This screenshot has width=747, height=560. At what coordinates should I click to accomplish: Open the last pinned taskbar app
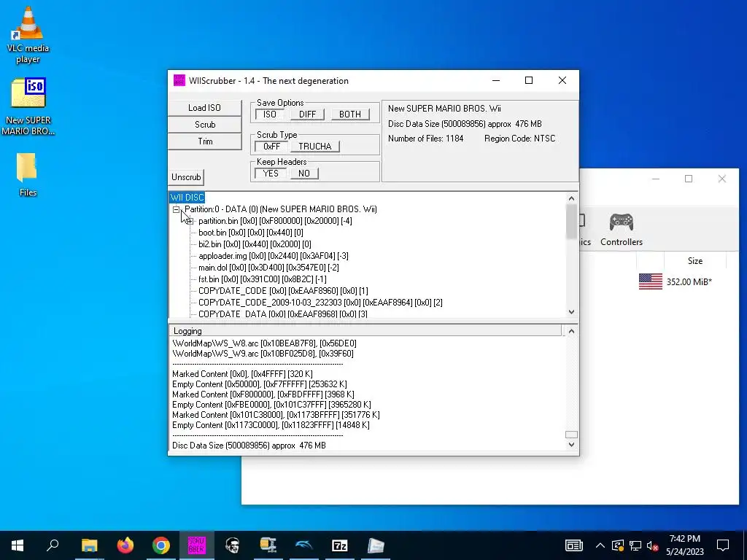point(376,545)
